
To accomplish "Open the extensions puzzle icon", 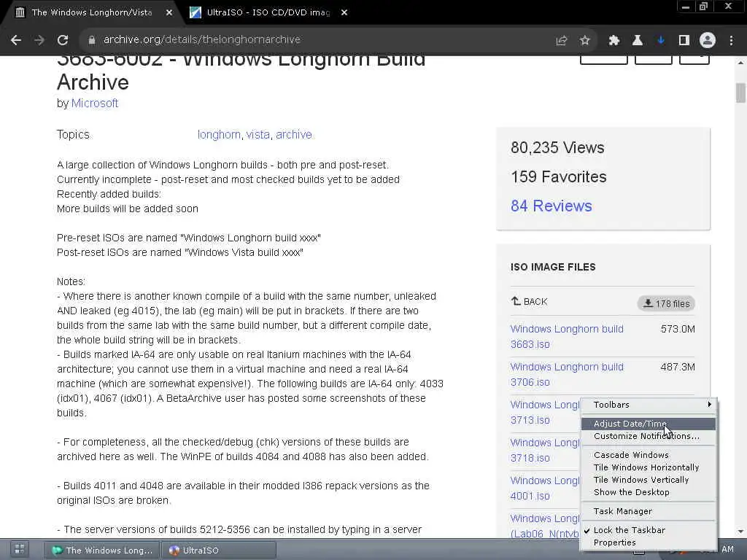I will click(614, 41).
